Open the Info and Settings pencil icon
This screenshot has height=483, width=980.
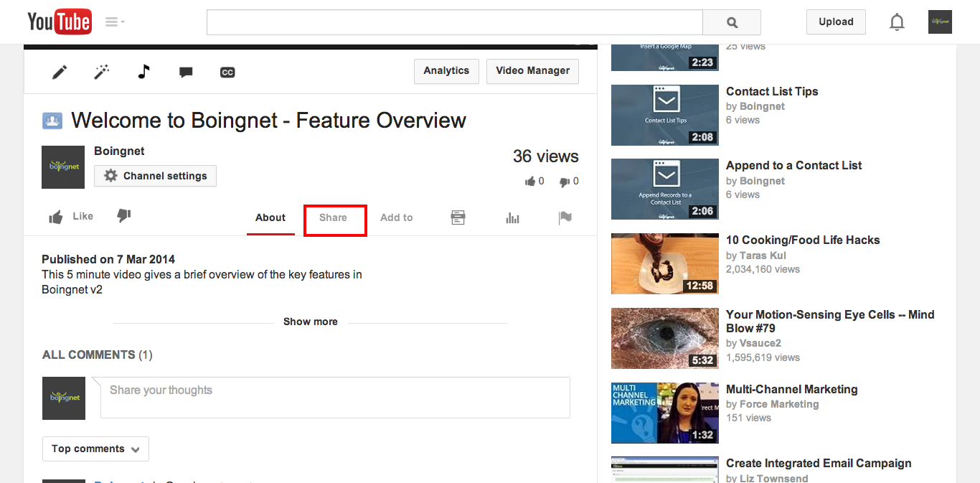(x=60, y=72)
